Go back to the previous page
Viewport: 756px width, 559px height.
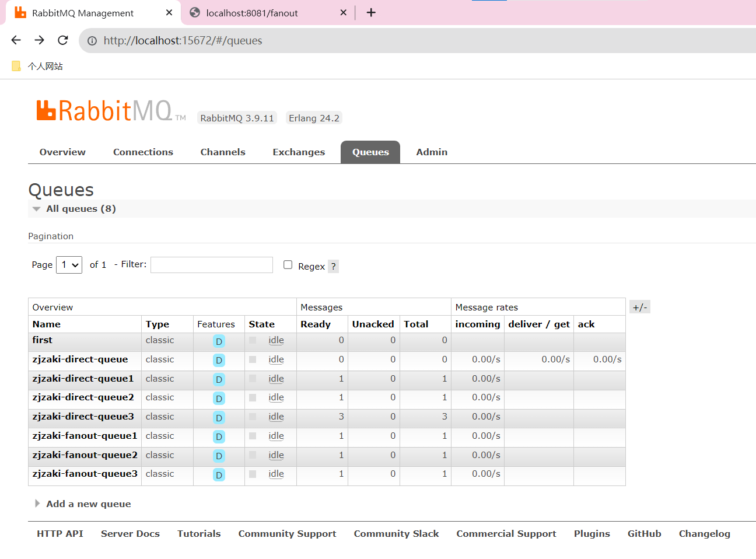click(16, 40)
